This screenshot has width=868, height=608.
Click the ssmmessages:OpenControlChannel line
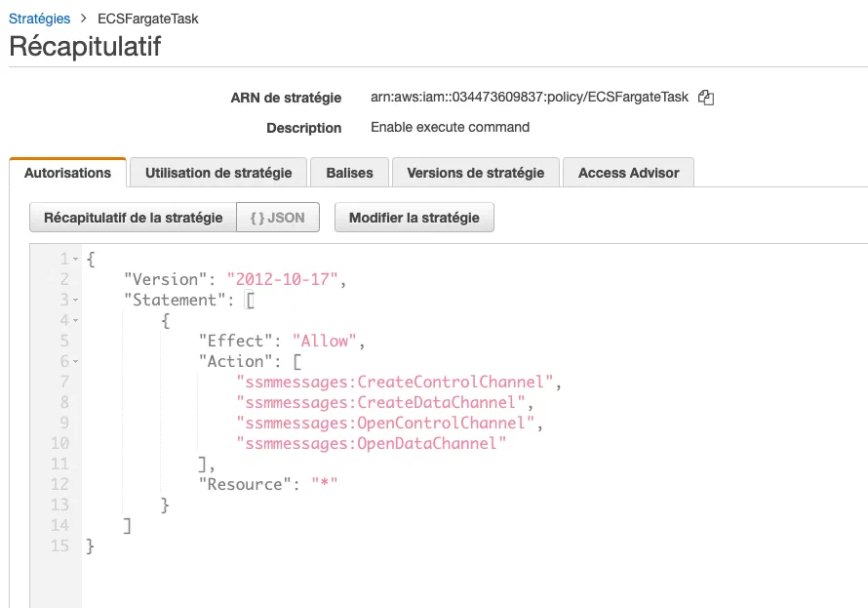pyautogui.click(x=384, y=423)
